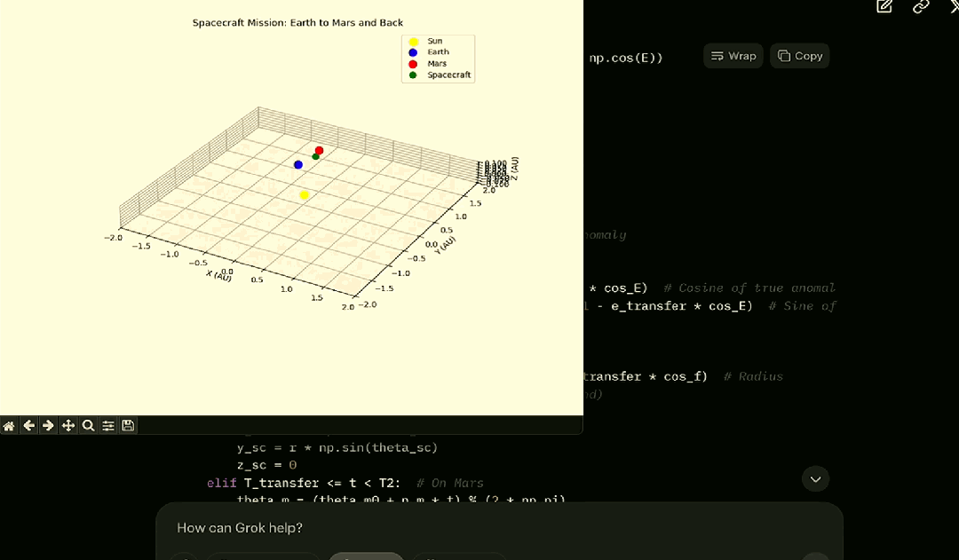Go back to previous plot view
Viewport: 959px width, 560px height.
(28, 425)
